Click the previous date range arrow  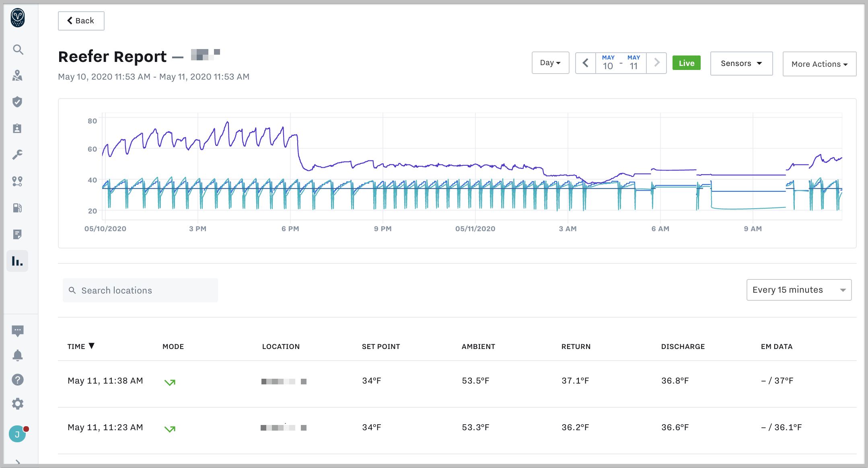(x=586, y=64)
